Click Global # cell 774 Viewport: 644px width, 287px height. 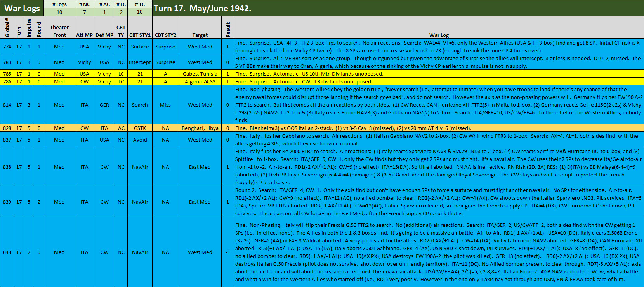[x=7, y=47]
